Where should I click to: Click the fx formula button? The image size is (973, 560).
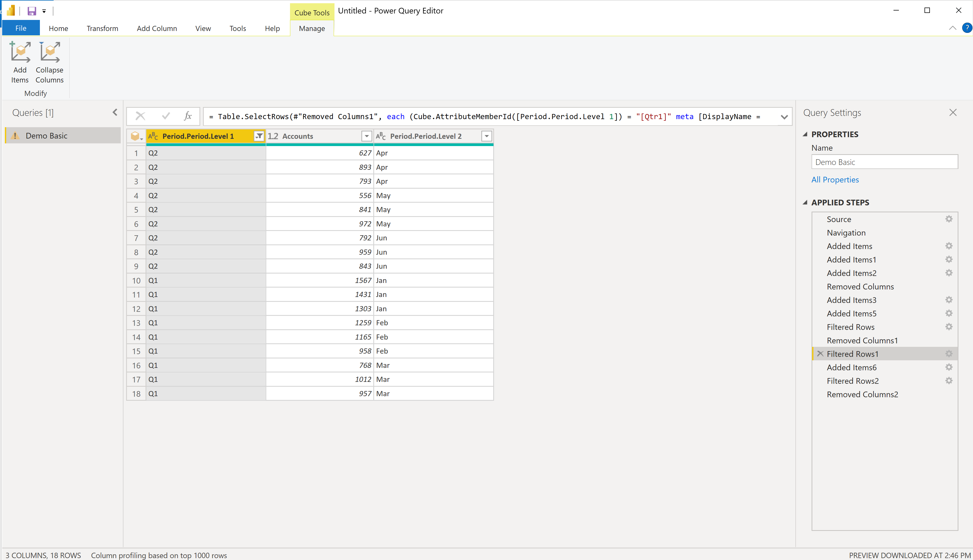tap(188, 116)
